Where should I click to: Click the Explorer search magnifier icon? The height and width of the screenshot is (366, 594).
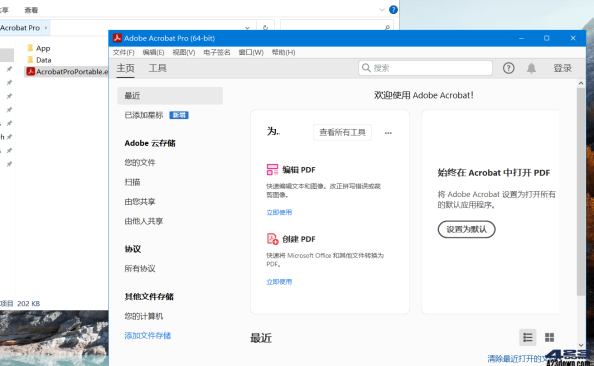point(387,28)
